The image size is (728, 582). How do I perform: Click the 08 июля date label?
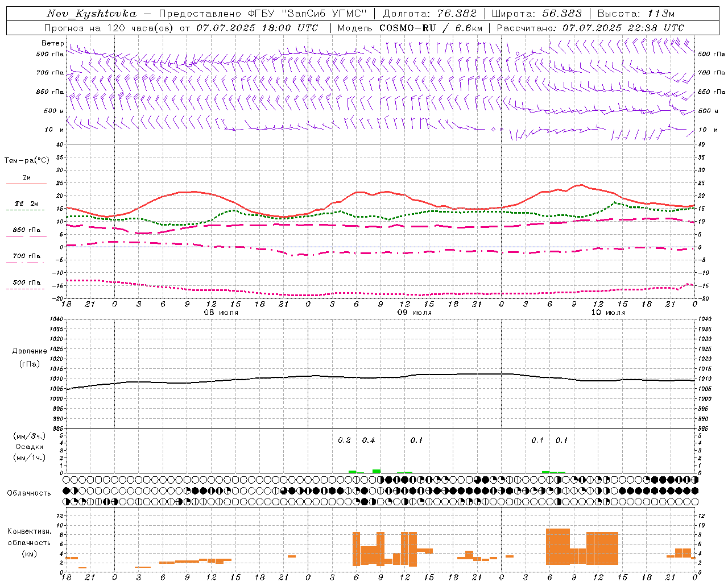[221, 313]
